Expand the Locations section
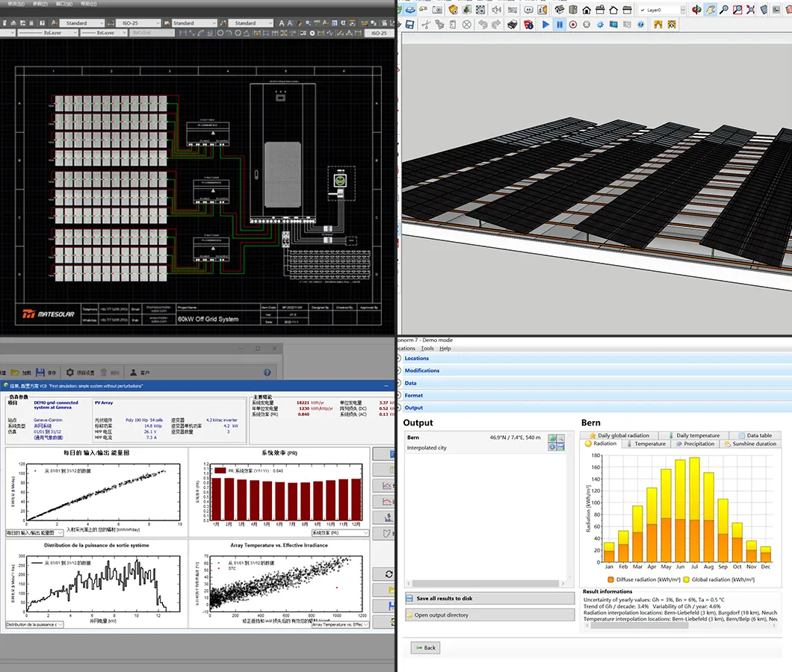792x672 pixels. [417, 358]
